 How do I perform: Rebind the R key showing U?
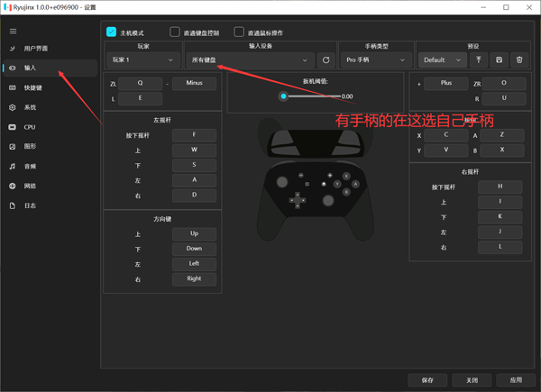(x=504, y=98)
